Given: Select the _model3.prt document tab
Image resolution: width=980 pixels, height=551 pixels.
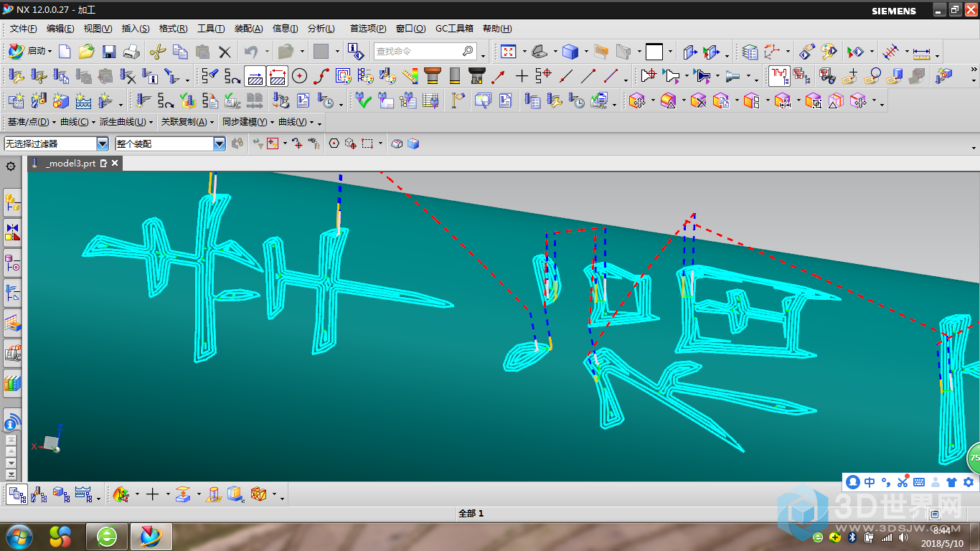Looking at the screenshot, I should click(70, 164).
